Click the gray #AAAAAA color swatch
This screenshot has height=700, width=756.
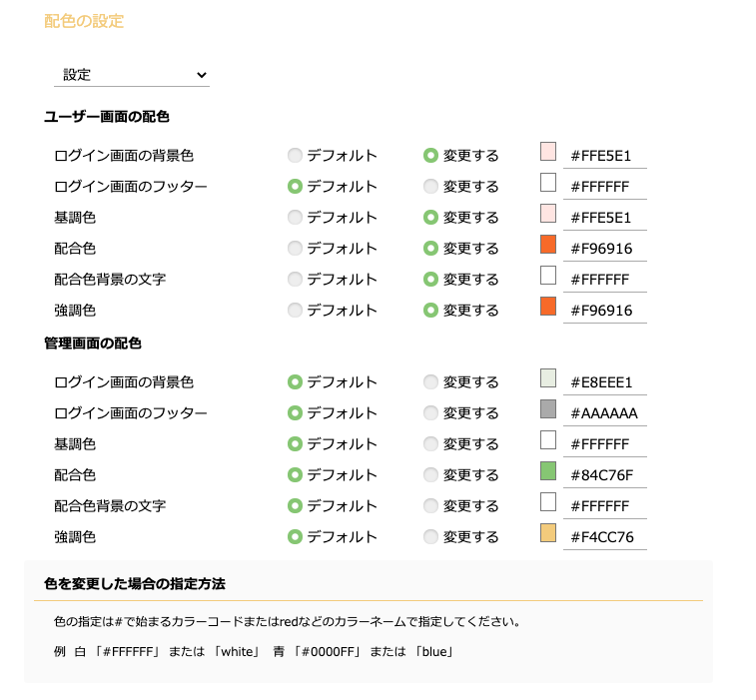(x=548, y=408)
